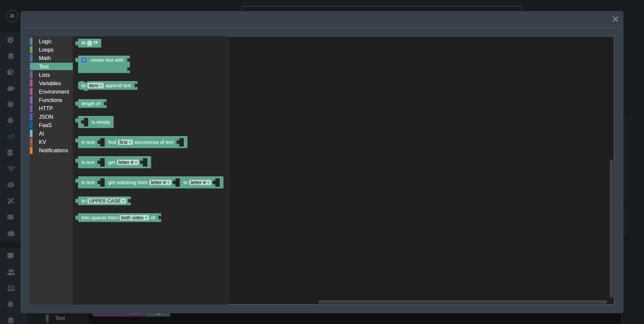Select the Lists block category
644x324 pixels.
(x=51, y=75)
